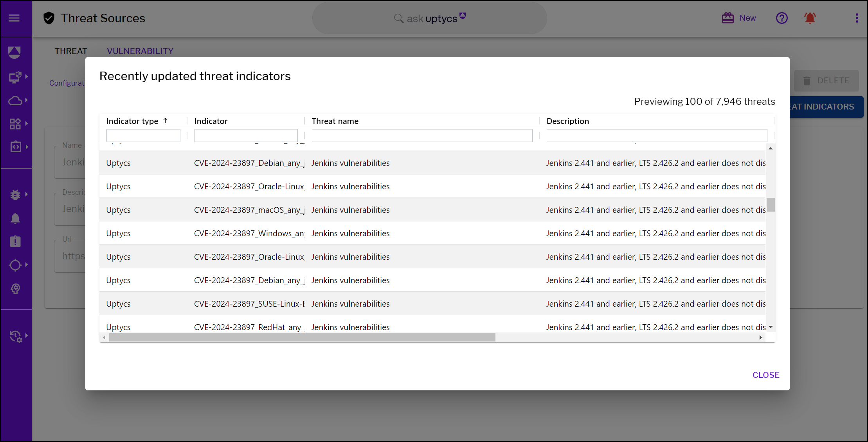Select the Cloud icon in the sidebar

click(16, 100)
